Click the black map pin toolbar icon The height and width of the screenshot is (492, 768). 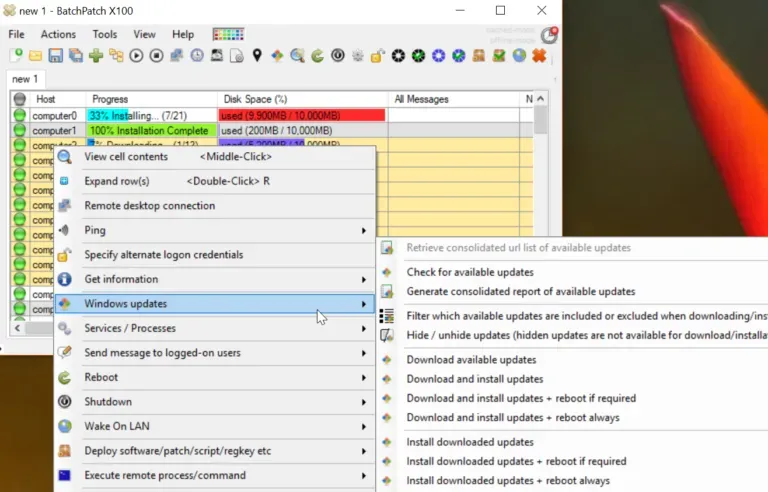(x=257, y=55)
